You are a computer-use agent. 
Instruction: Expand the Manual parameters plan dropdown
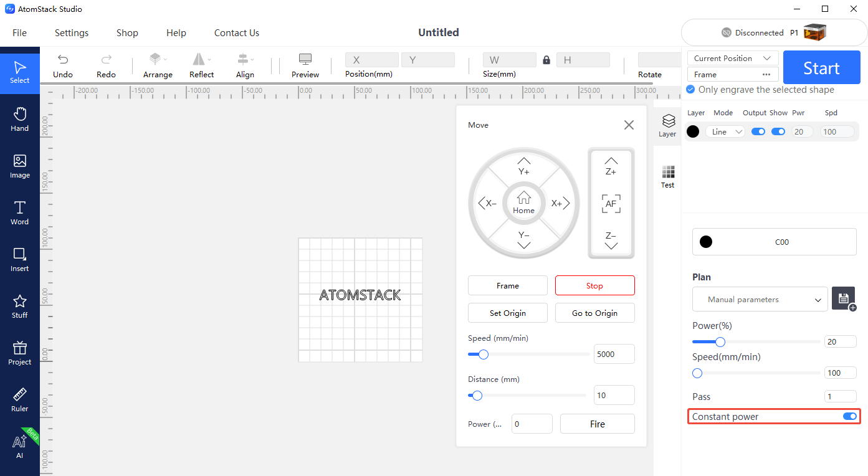point(760,299)
